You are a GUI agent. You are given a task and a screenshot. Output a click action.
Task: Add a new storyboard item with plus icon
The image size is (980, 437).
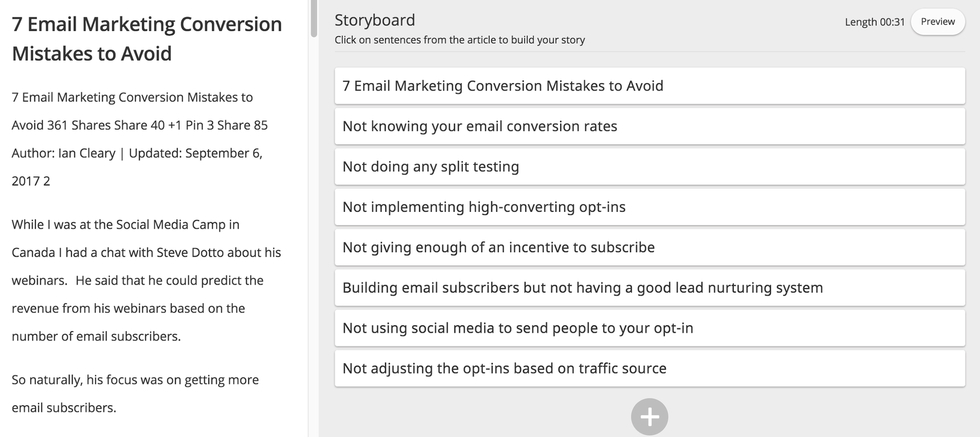(649, 417)
